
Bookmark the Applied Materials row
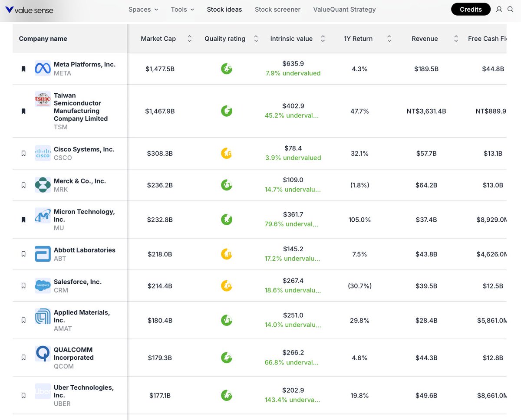pyautogui.click(x=23, y=320)
